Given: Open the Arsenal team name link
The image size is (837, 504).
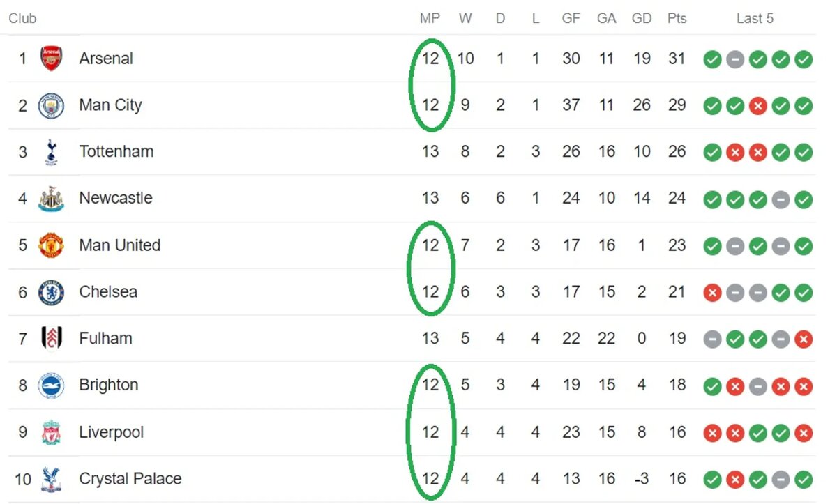Looking at the screenshot, I should [x=106, y=59].
